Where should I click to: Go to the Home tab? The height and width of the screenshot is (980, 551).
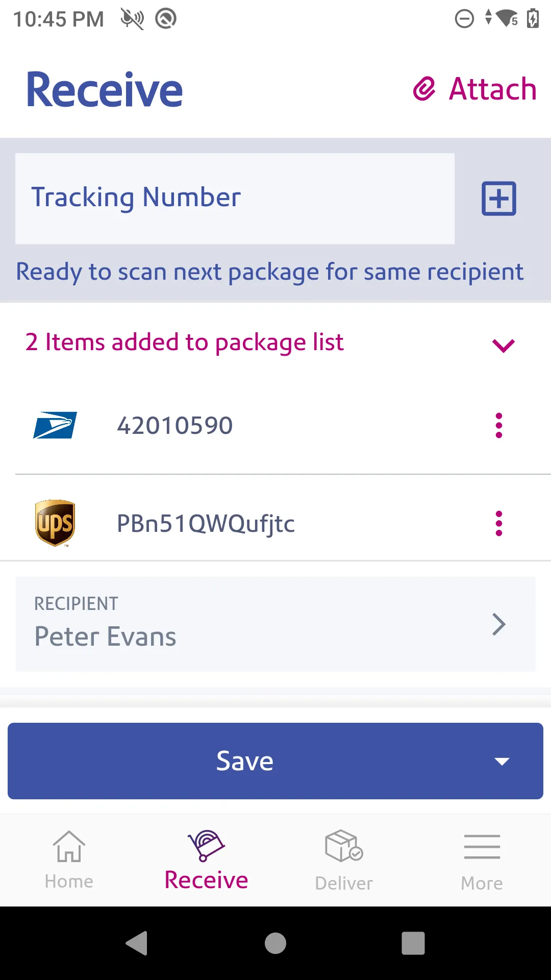(69, 860)
